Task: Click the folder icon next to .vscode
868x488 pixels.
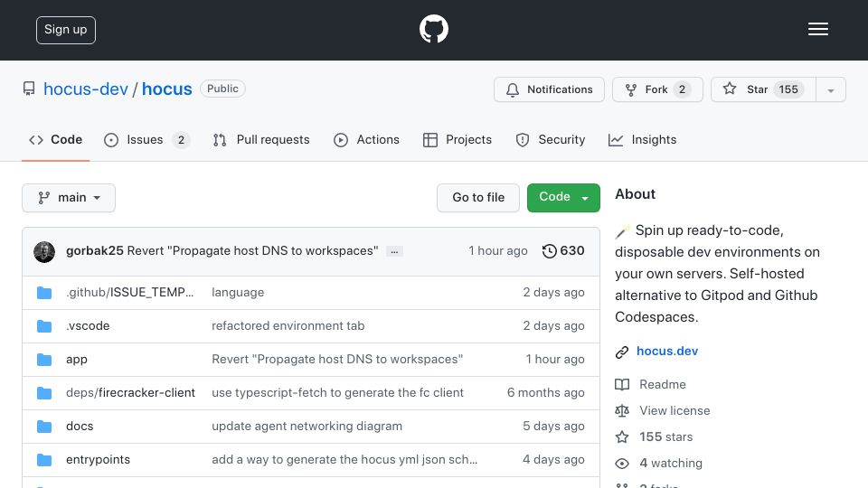Action: [44, 326]
